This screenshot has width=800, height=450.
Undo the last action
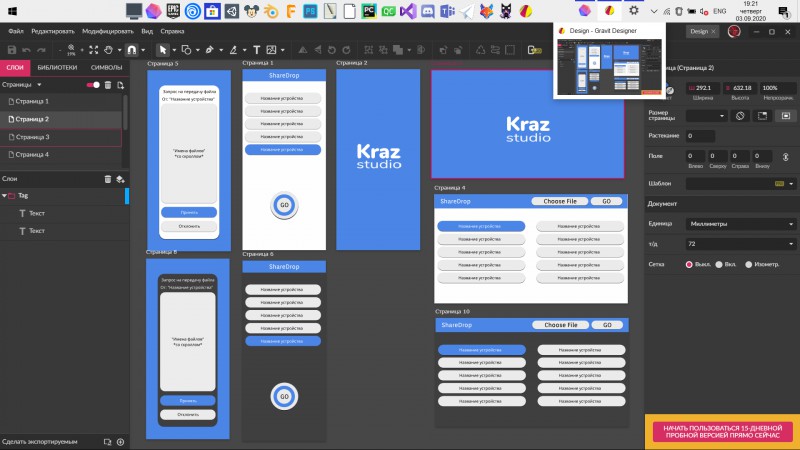pyautogui.click(x=27, y=50)
